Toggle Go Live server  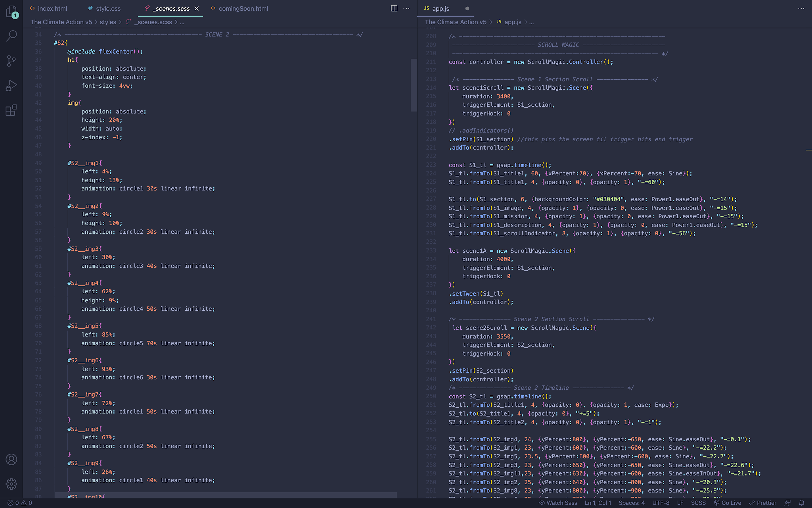coord(728,502)
